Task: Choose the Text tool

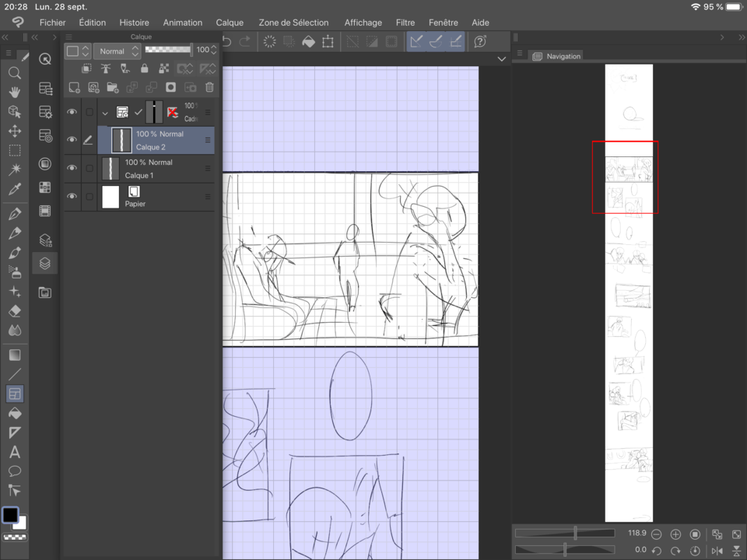Action: (x=14, y=452)
